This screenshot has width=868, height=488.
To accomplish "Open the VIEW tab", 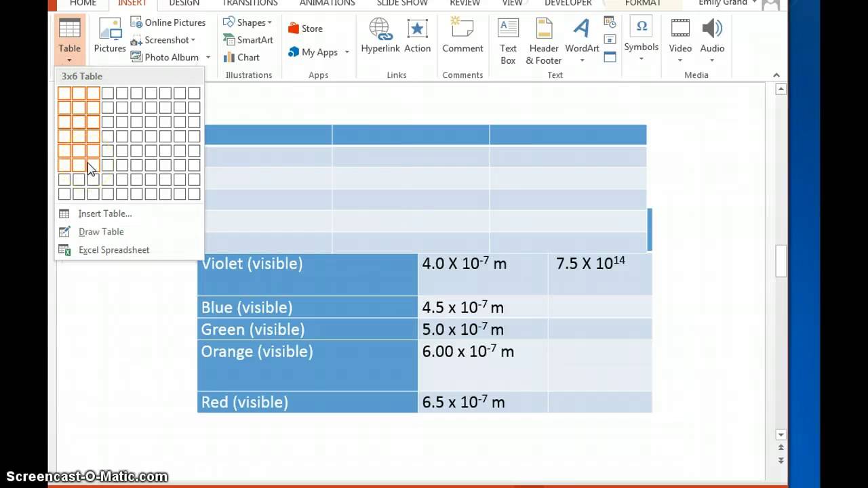I will point(512,3).
